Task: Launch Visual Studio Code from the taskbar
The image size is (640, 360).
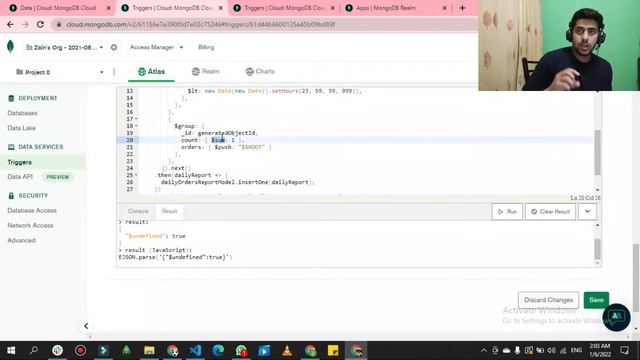Action: pos(196,350)
